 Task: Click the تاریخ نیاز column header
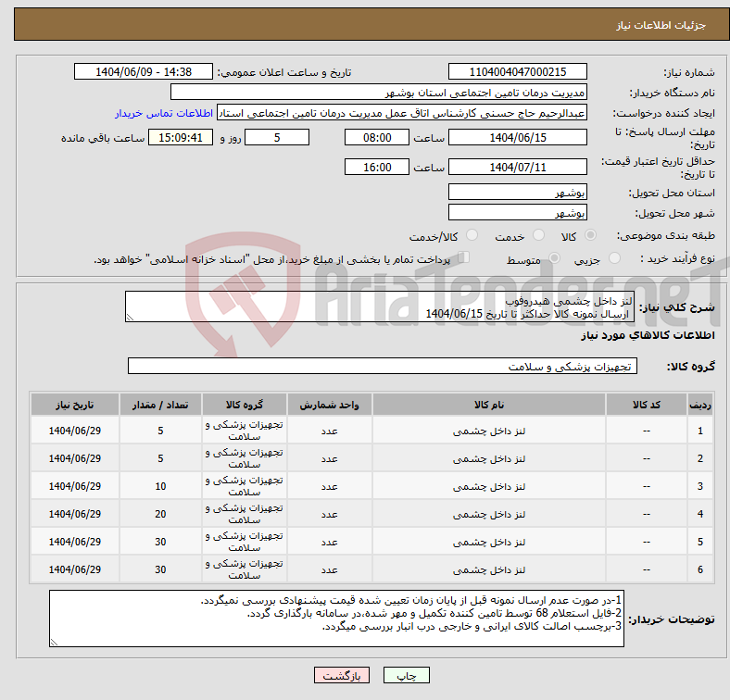(x=75, y=405)
